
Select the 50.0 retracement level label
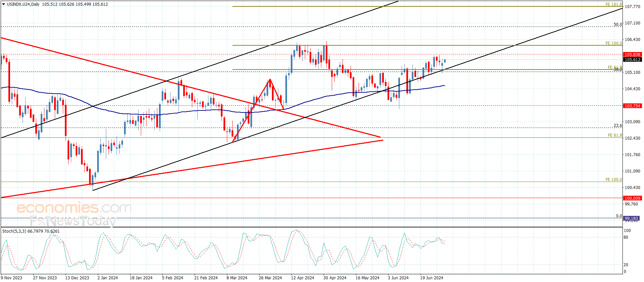[618, 24]
